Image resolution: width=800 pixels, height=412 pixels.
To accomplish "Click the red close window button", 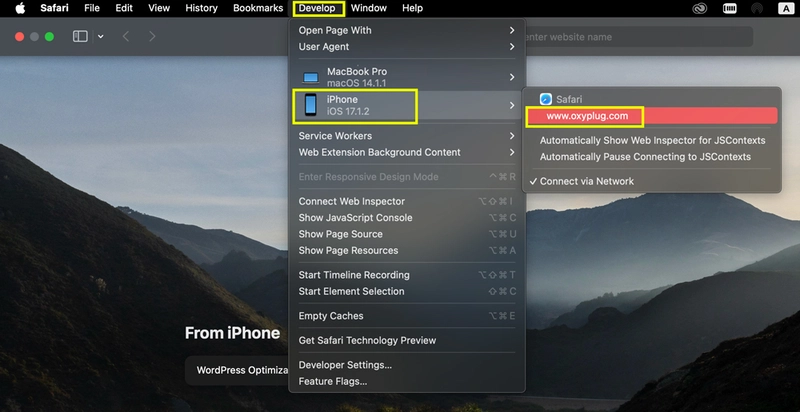I will click(19, 36).
